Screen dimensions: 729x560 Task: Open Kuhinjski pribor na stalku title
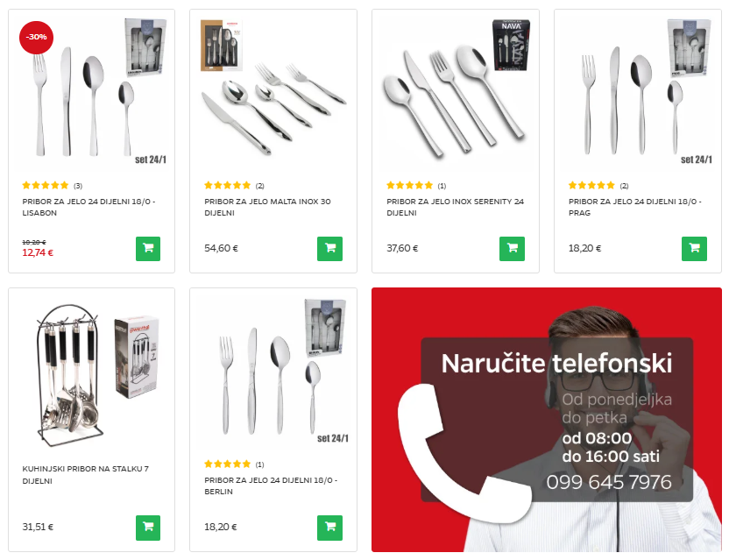click(x=86, y=474)
